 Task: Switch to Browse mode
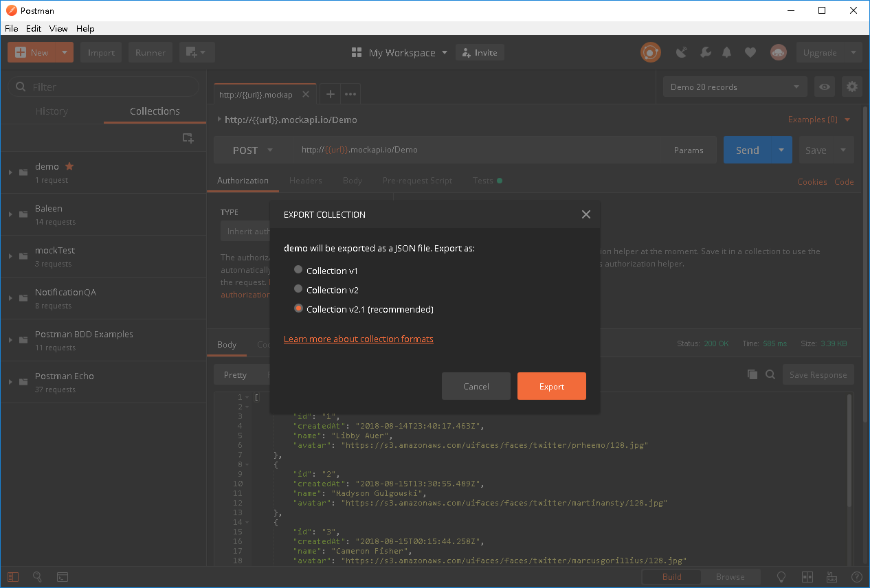730,577
